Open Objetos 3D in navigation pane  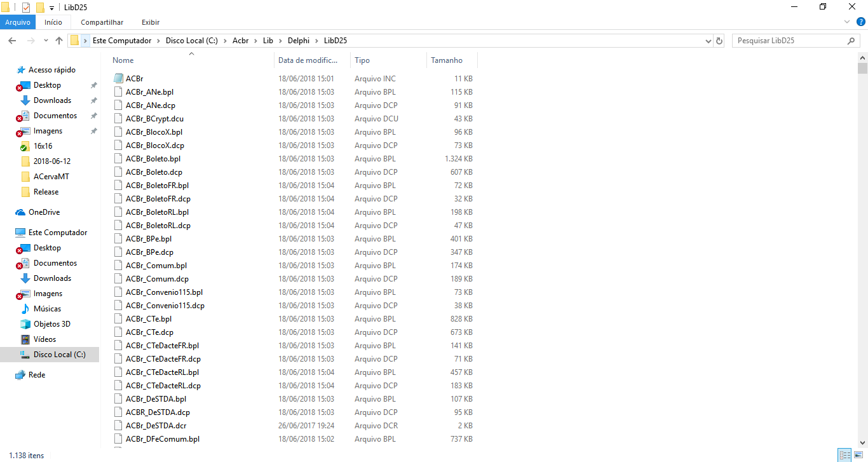pyautogui.click(x=52, y=324)
